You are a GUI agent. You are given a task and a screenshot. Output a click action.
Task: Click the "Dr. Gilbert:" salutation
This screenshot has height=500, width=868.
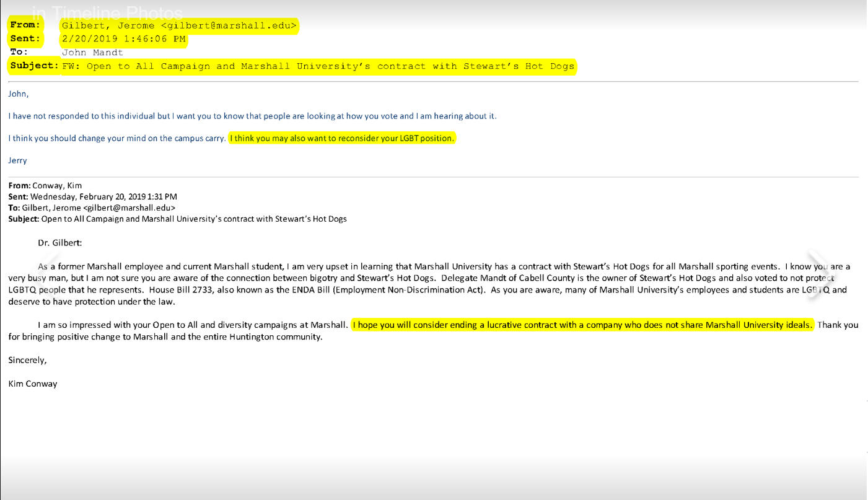click(x=60, y=243)
